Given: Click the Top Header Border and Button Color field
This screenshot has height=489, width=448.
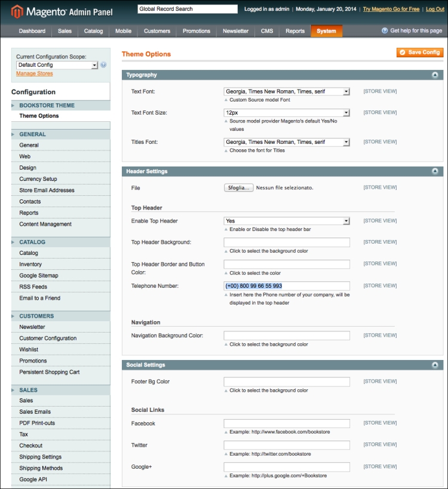Looking at the screenshot, I should (287, 264).
